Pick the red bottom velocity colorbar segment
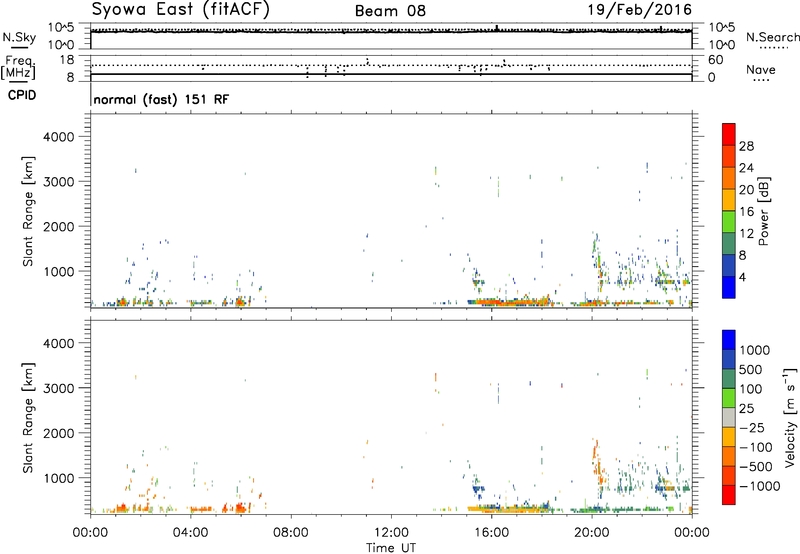 pos(729,495)
